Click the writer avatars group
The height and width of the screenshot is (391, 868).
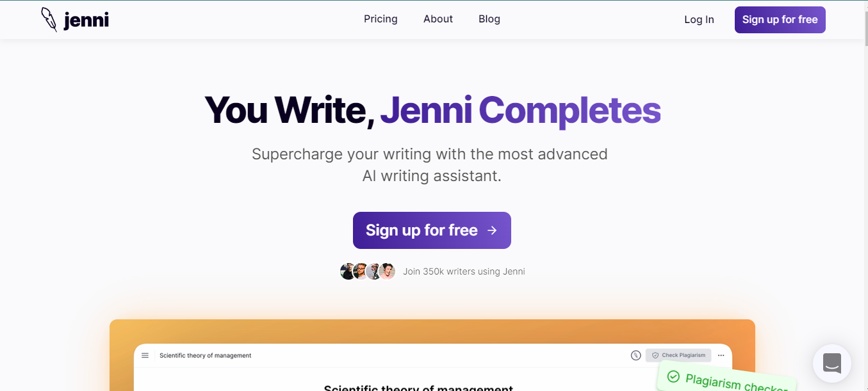pos(368,271)
